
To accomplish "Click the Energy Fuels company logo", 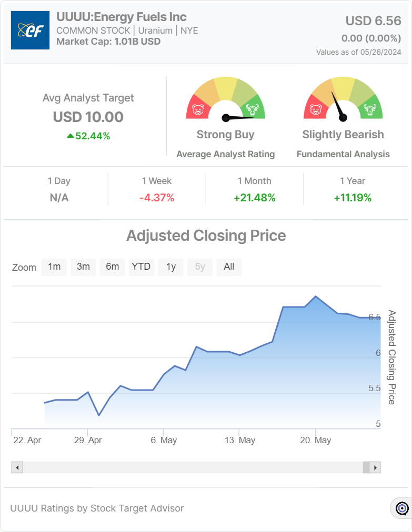I will [x=30, y=30].
